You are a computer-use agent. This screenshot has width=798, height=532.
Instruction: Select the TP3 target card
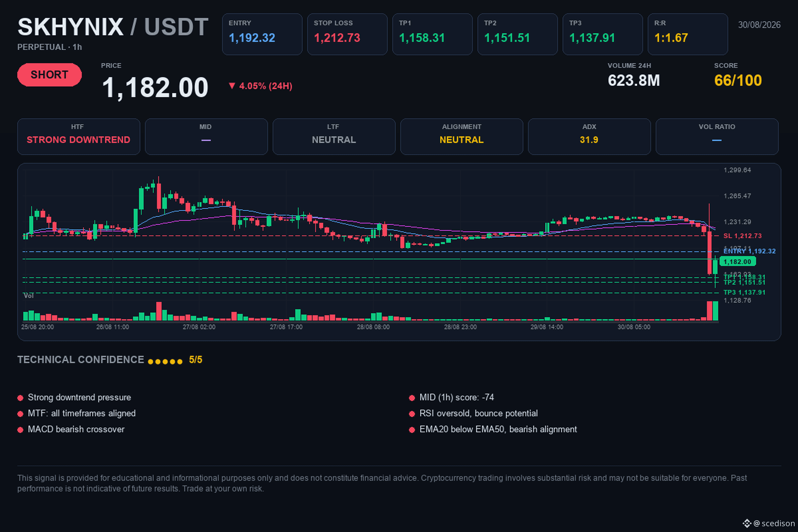[x=602, y=34]
